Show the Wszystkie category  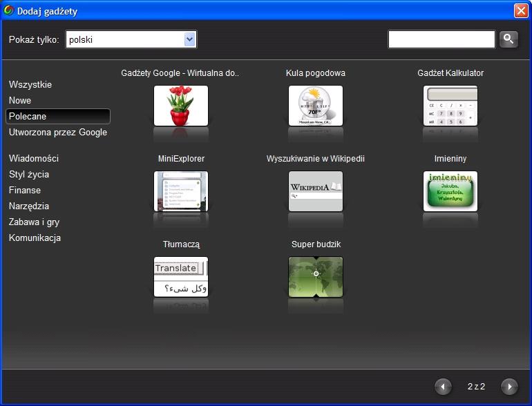[x=30, y=84]
